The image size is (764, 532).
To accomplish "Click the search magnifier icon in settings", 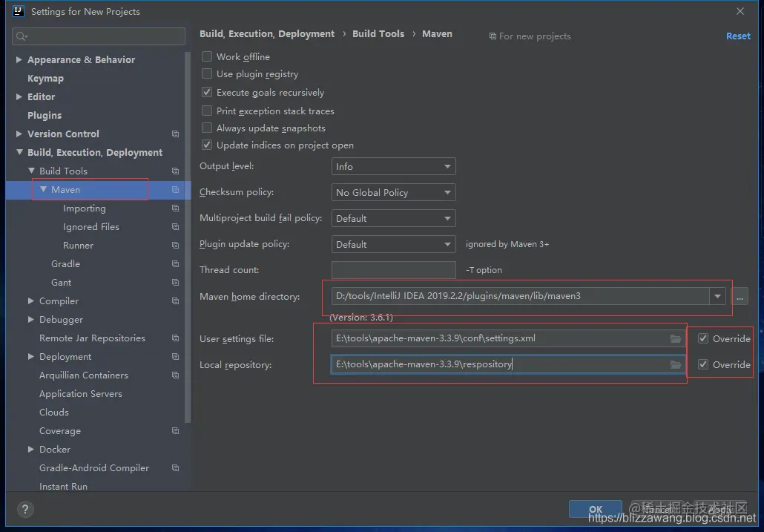I will point(22,36).
